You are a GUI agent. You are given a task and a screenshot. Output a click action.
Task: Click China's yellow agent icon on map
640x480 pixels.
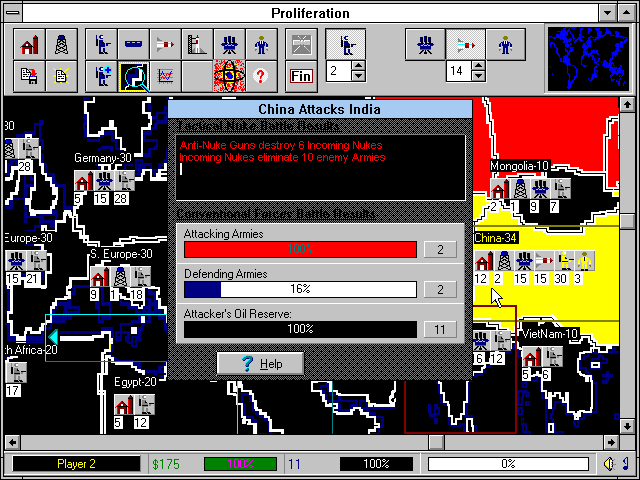584,260
